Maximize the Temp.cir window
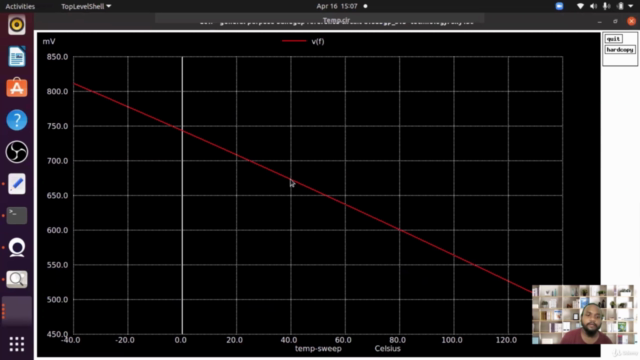 615,21
